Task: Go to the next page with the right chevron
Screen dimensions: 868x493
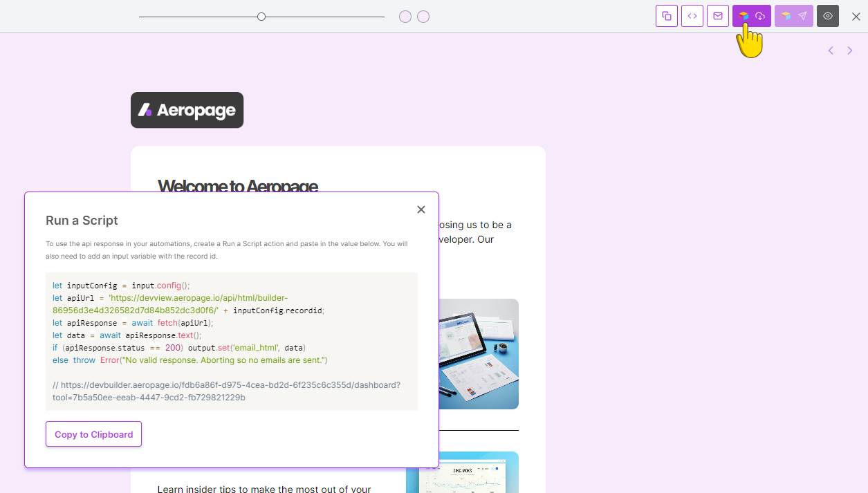Action: (x=850, y=50)
